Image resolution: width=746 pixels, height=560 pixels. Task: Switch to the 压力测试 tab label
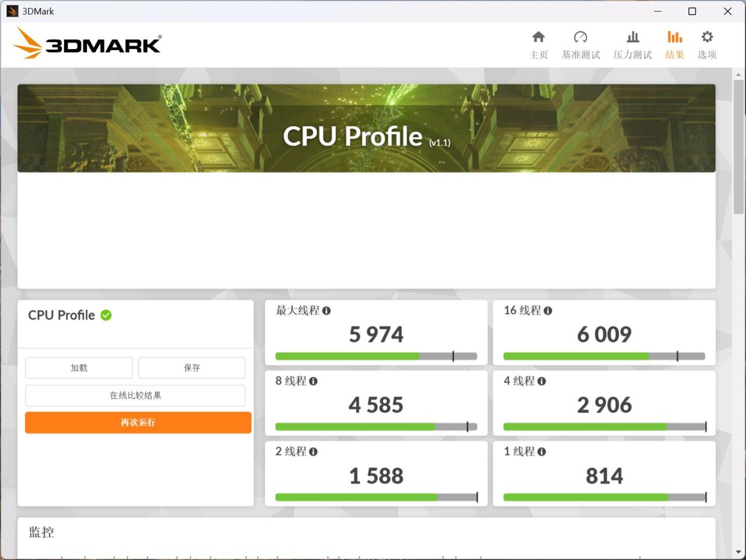[632, 55]
